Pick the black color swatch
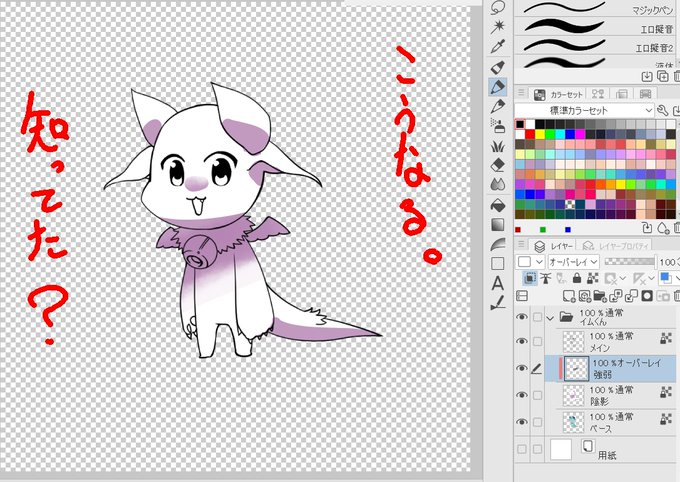The width and height of the screenshot is (680, 482). tap(520, 125)
